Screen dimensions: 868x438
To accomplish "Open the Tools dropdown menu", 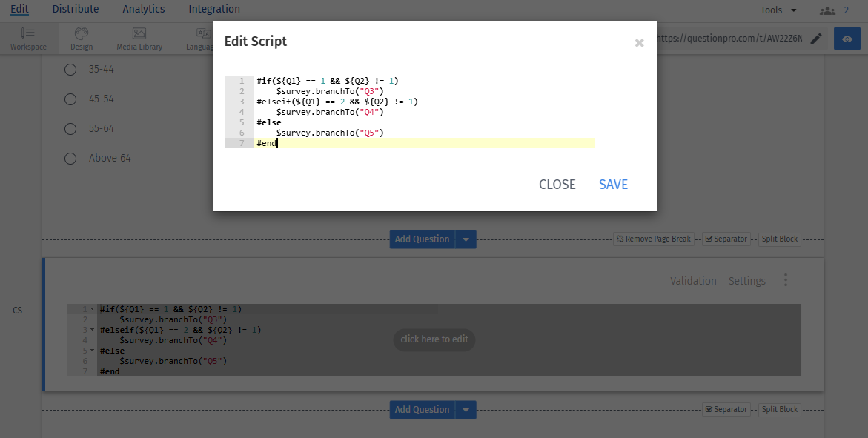I will [778, 10].
